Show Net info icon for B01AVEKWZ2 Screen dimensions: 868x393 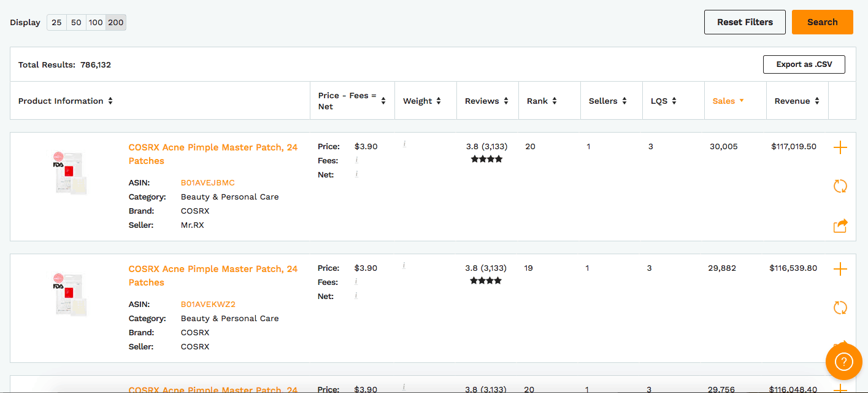(356, 295)
